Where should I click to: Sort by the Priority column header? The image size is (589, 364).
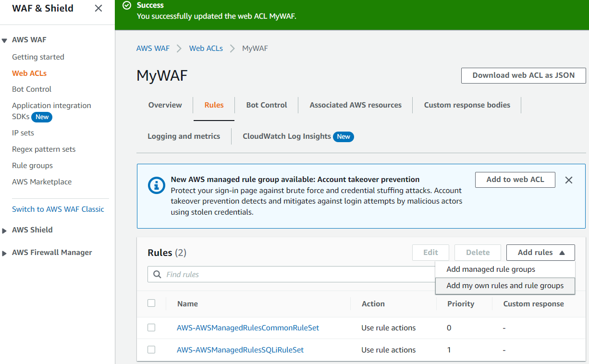[461, 304]
